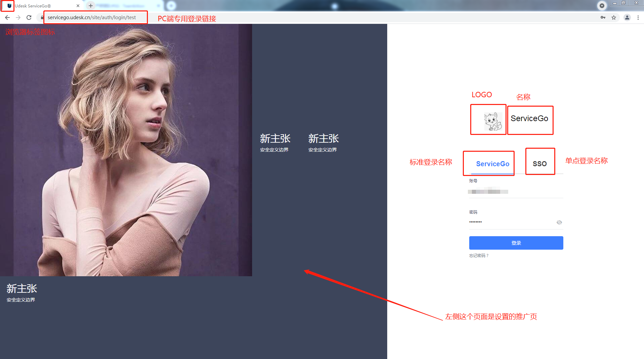This screenshot has height=359, width=644.
Task: Click the 忘记密码 forgot password link
Action: point(479,256)
